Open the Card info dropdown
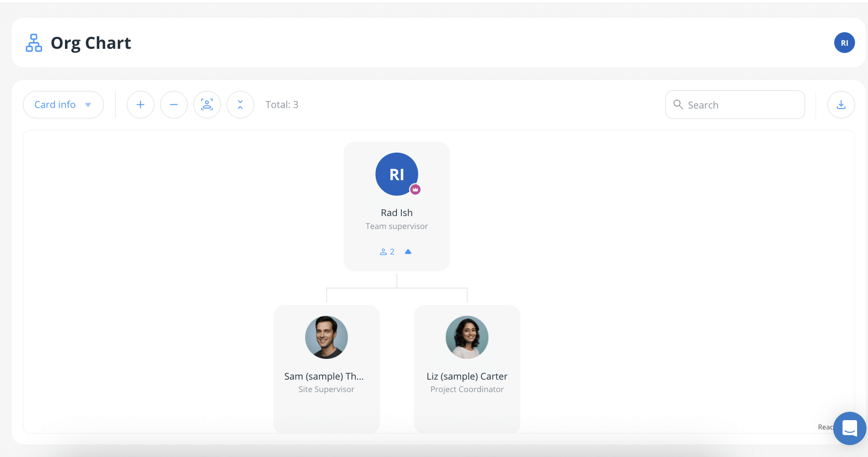This screenshot has width=868, height=457. [63, 105]
